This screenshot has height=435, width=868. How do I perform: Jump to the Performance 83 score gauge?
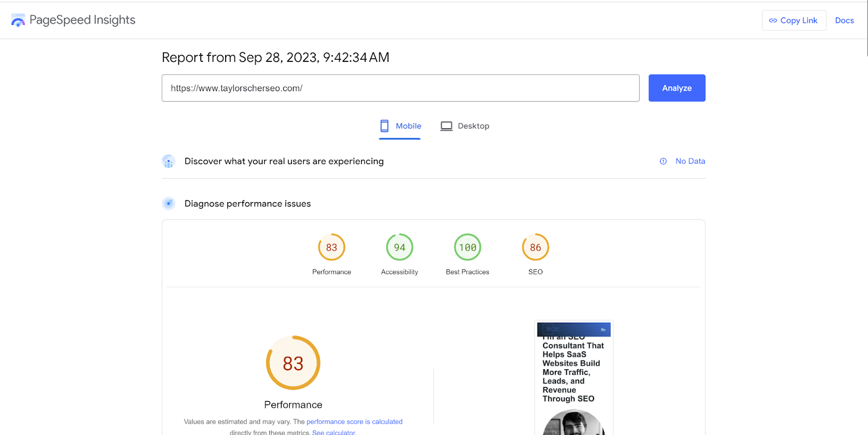pos(331,247)
